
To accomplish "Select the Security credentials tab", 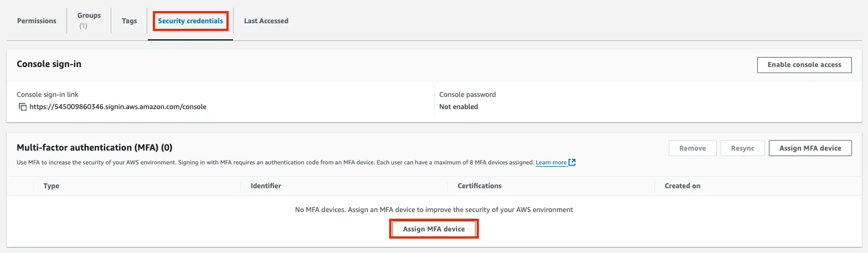I will [x=190, y=21].
